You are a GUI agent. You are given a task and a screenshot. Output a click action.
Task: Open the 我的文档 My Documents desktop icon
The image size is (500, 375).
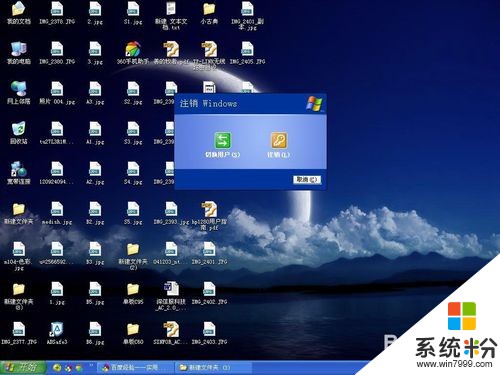pyautogui.click(x=19, y=9)
